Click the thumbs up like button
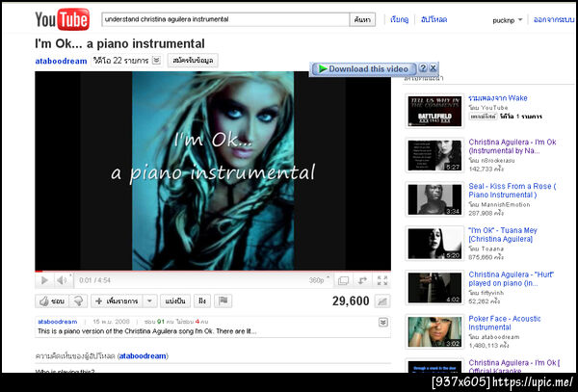Screen dimensions: 578x392 pyautogui.click(x=52, y=301)
